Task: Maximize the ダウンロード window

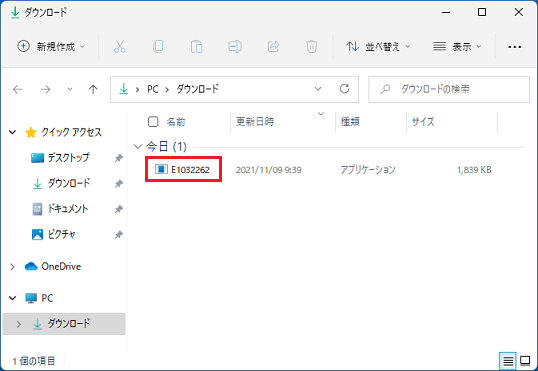Action: coord(482,12)
